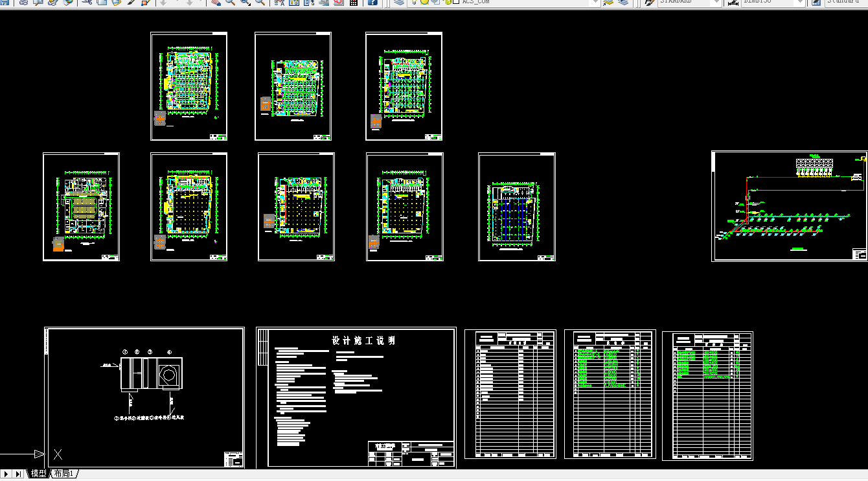Screen dimensions: 868x481
Task: Switch to the 布局1 layout tab
Action: click(x=64, y=474)
